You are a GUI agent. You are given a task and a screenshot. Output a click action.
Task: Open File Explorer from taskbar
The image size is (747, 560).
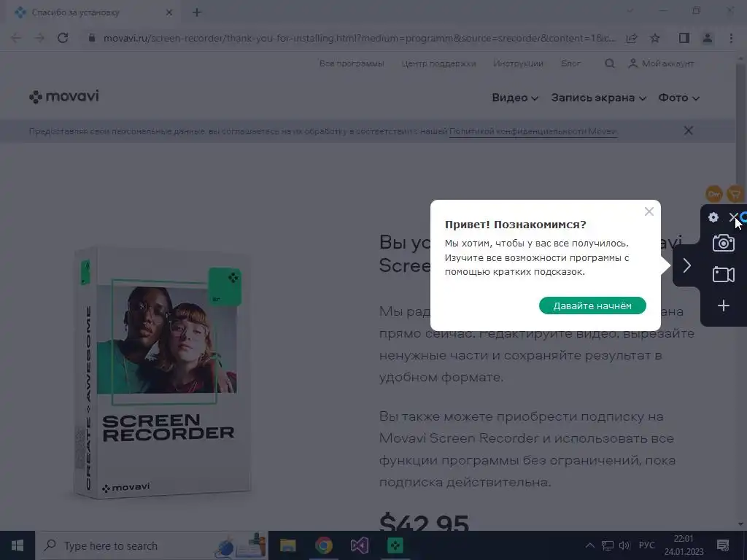(x=287, y=545)
